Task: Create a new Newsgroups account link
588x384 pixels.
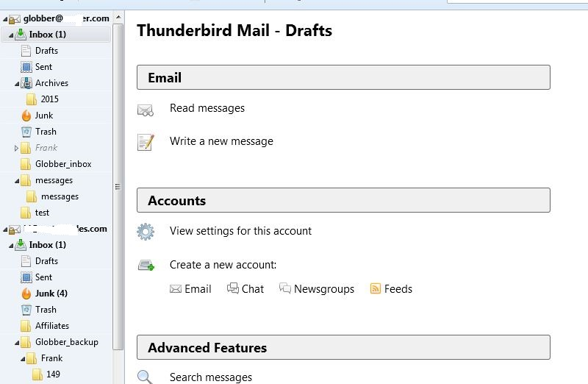Action: point(324,288)
